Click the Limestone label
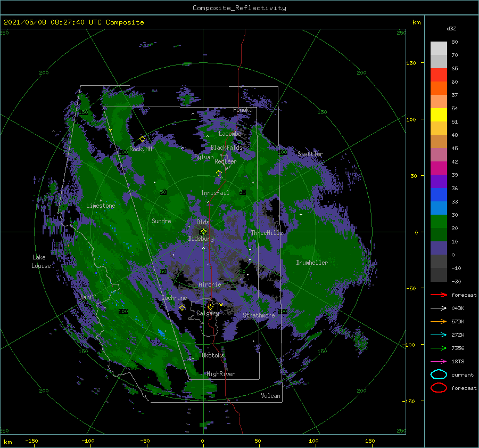 pos(101,206)
